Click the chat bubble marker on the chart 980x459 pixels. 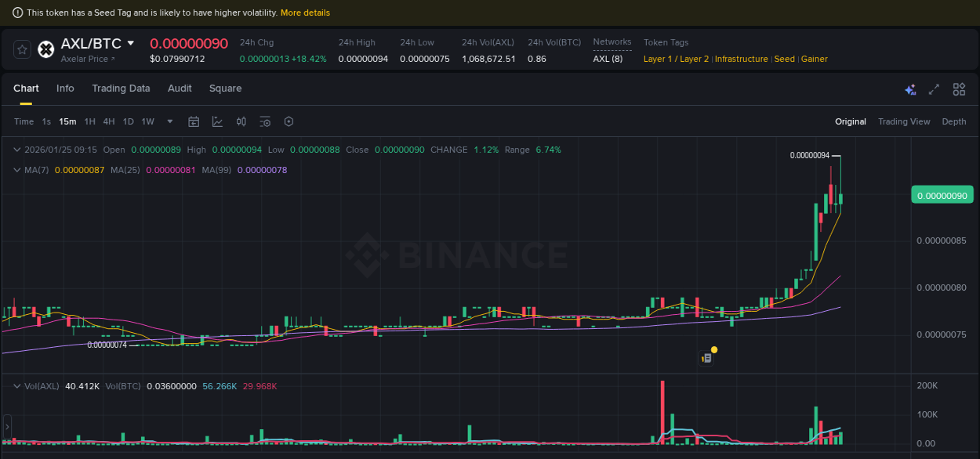(x=706, y=356)
